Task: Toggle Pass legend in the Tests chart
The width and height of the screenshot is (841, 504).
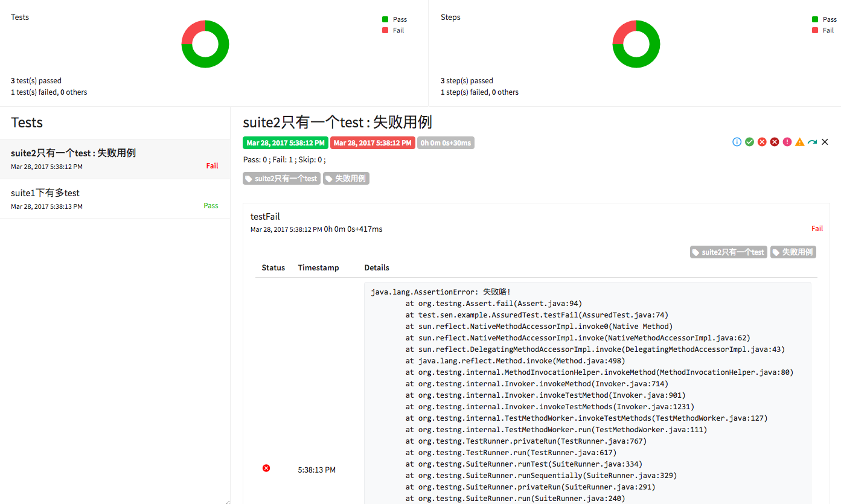Action: click(394, 19)
